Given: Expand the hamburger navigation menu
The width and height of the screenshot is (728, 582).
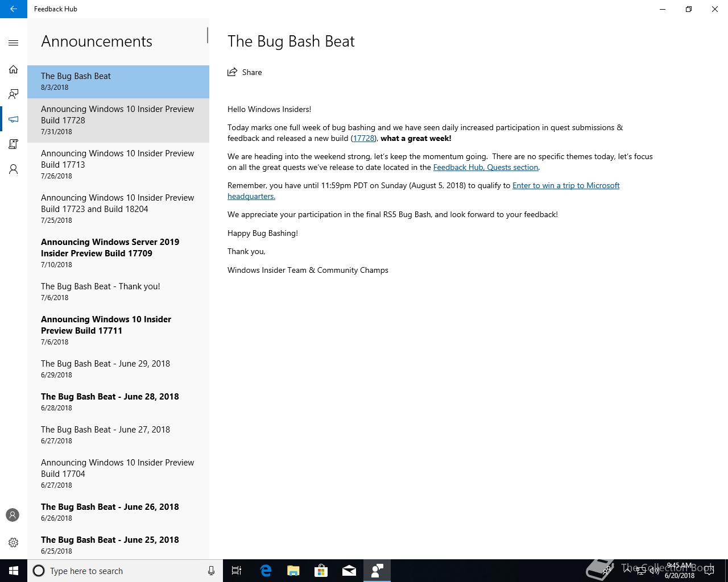Looking at the screenshot, I should coord(14,43).
